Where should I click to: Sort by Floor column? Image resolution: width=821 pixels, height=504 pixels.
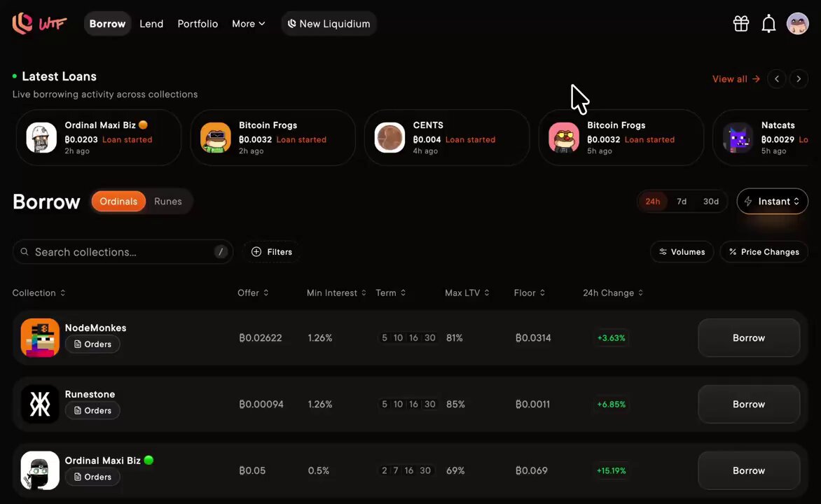point(530,293)
